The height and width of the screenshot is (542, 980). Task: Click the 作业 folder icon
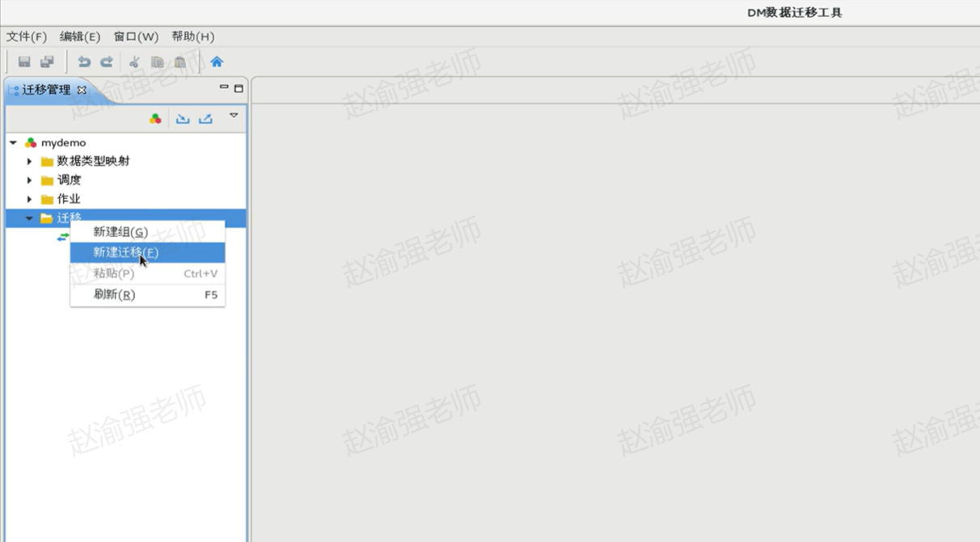point(47,199)
